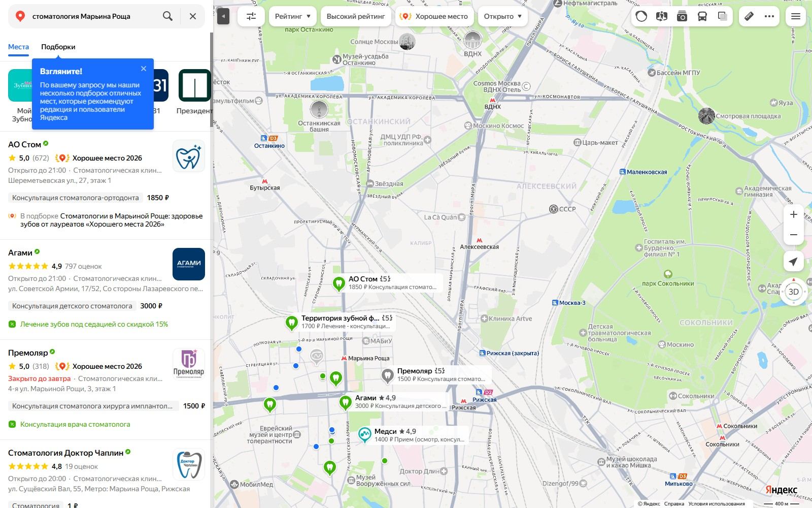
Task: Switch to the Подборки tab
Action: pyautogui.click(x=58, y=47)
